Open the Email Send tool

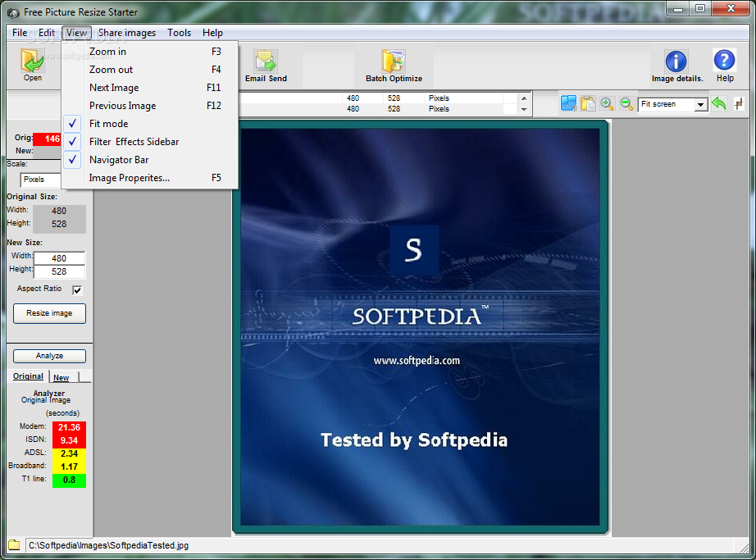(x=266, y=66)
